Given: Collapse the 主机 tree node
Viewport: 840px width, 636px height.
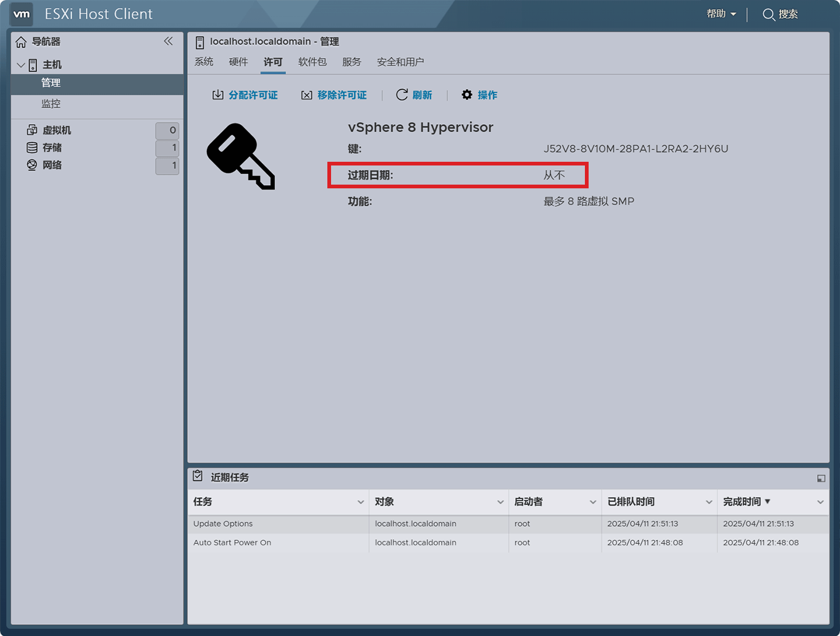Looking at the screenshot, I should coord(20,64).
